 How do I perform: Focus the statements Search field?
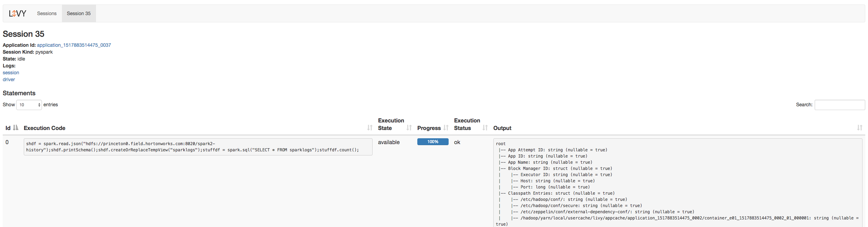point(839,105)
